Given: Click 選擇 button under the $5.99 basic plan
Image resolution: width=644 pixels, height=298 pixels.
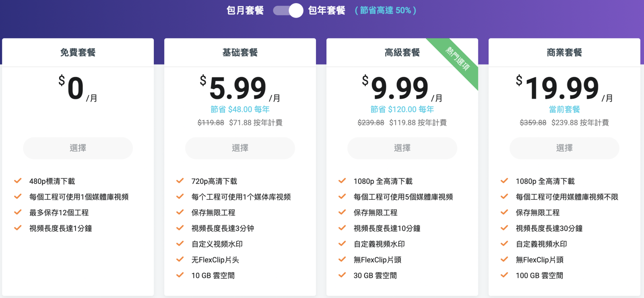Looking at the screenshot, I should point(240,148).
